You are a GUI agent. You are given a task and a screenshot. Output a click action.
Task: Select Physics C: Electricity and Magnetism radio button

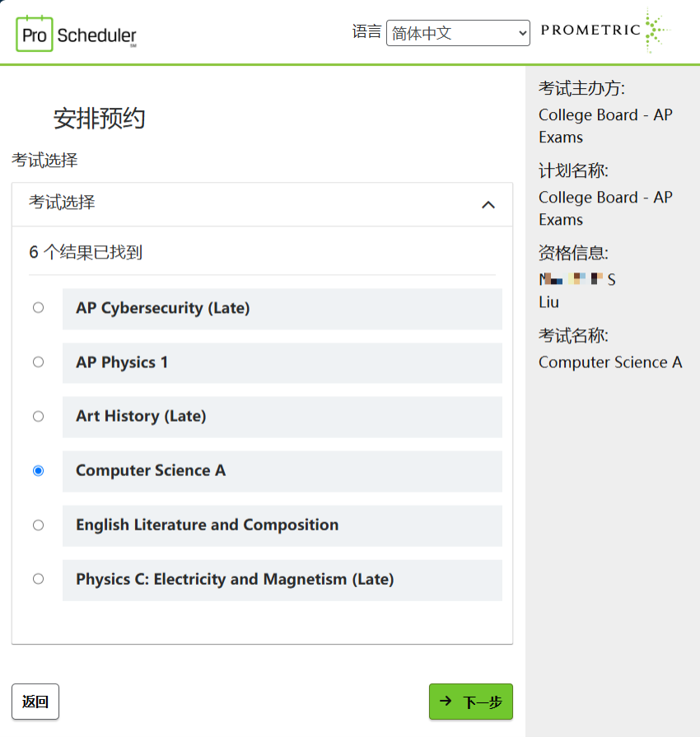38,579
